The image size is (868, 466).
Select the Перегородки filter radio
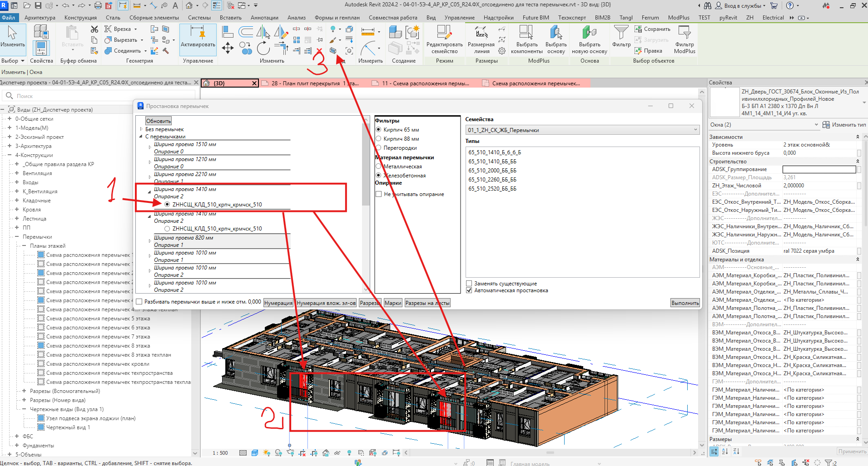pyautogui.click(x=378, y=148)
